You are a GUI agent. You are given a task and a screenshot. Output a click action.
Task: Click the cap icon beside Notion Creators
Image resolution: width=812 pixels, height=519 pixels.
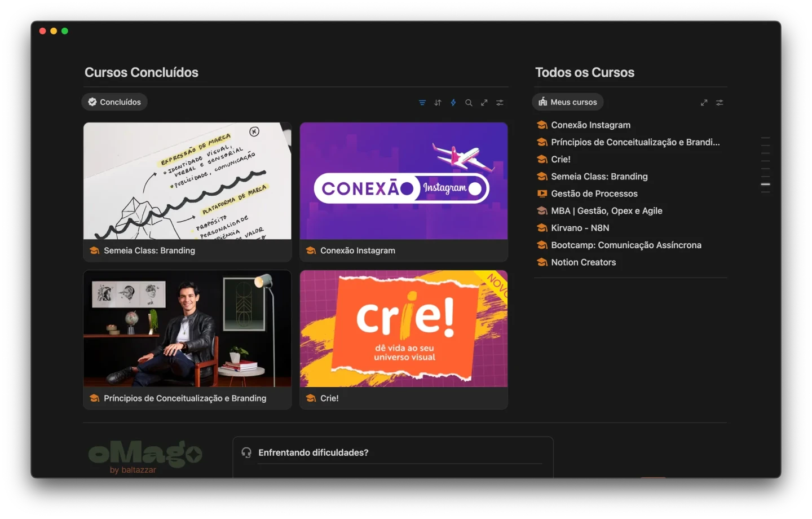542,262
